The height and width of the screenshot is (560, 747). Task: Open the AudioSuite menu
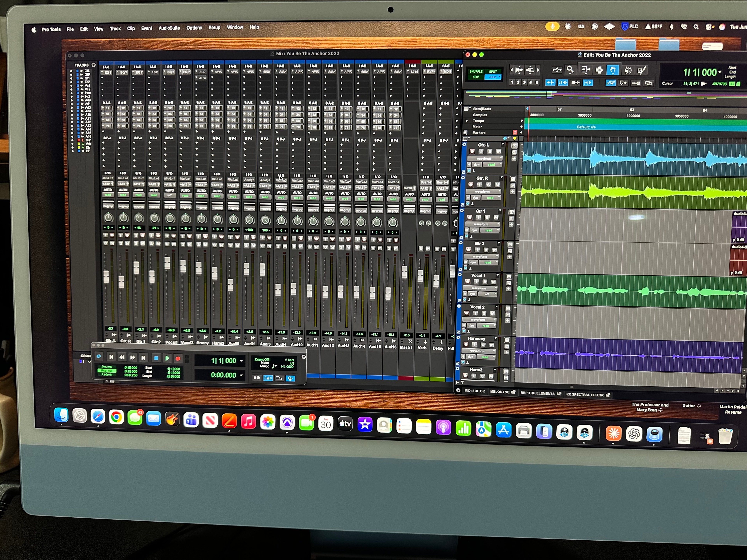[169, 28]
